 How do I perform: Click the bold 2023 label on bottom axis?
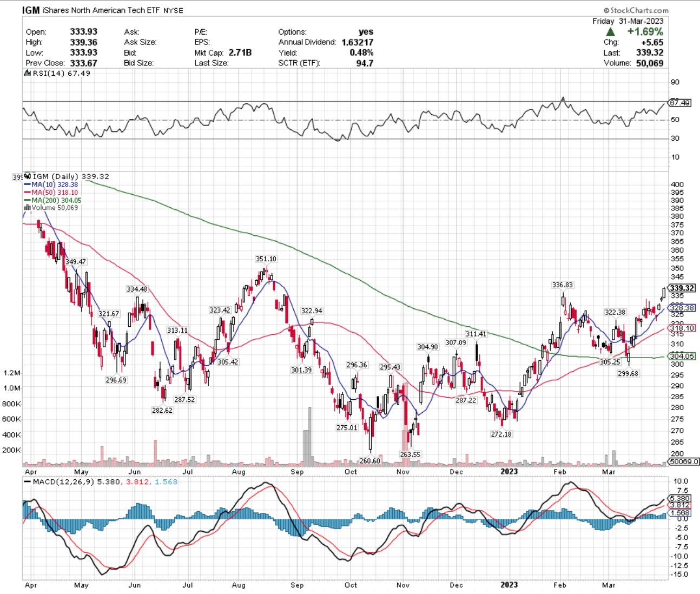[509, 585]
